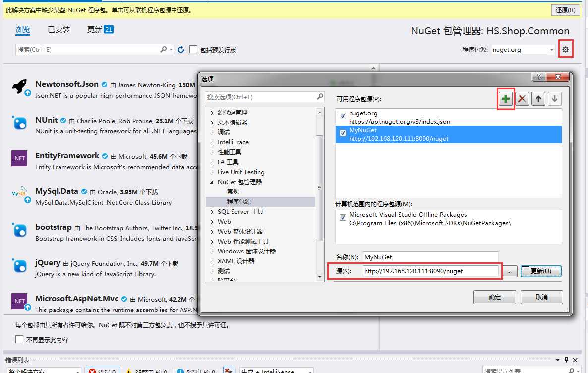The image size is (588, 373).
Task: Open the Newtonsoft.Json package entry
Action: click(x=104, y=89)
